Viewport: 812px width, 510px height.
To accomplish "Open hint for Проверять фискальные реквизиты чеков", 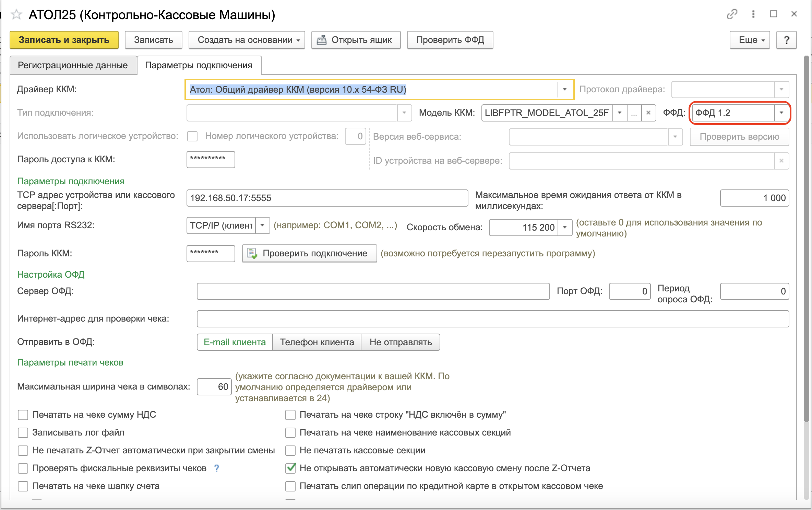I will (x=217, y=468).
